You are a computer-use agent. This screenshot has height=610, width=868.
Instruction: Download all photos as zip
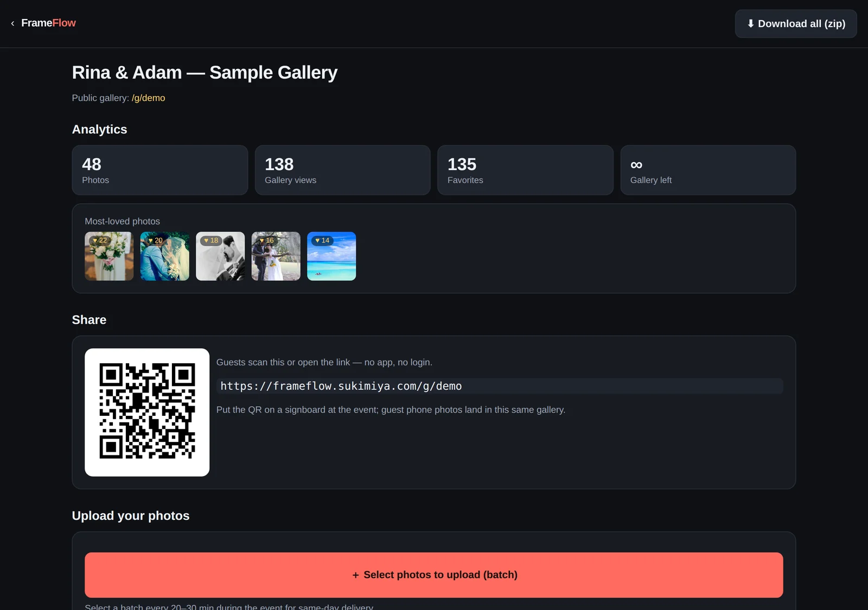(796, 24)
